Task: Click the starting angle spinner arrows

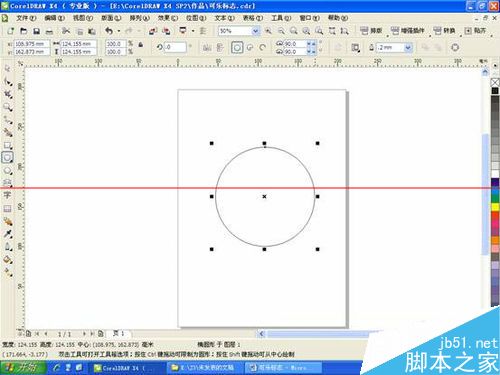Action: tap(311, 44)
